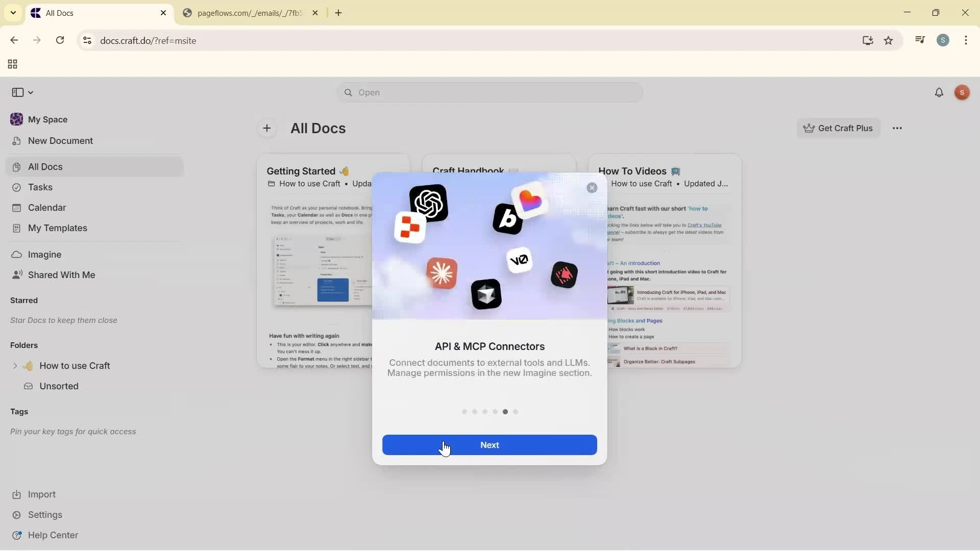Click the Get Craft Plus button
The image size is (980, 551).
pos(839,128)
